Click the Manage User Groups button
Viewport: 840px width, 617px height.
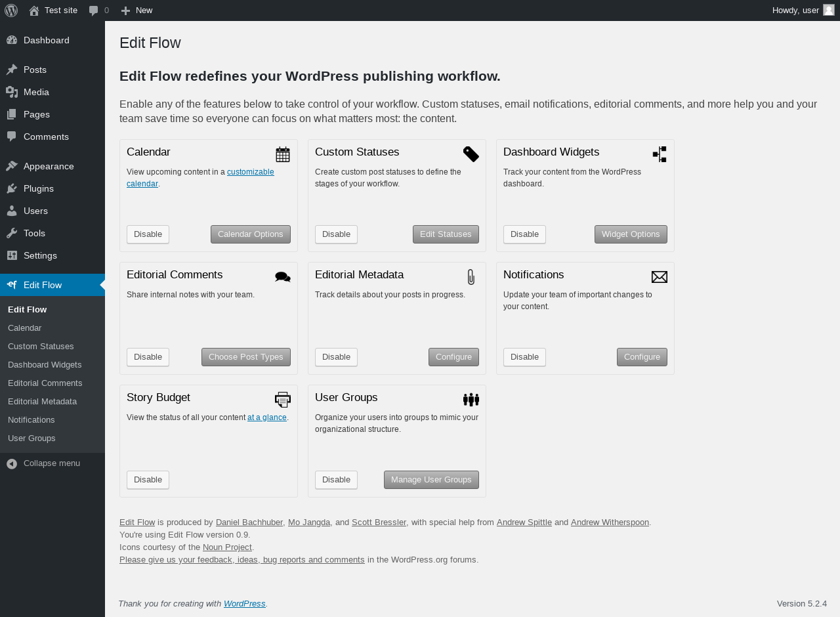pyautogui.click(x=431, y=480)
